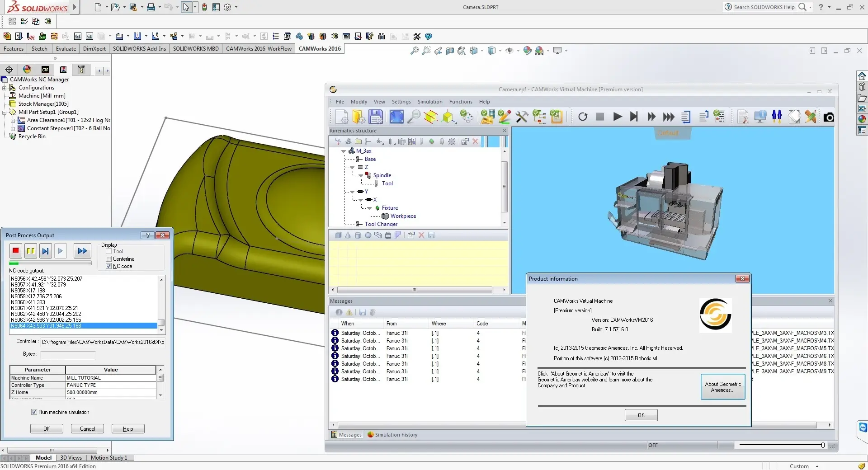
Task: Click the fit-to-view icon in the Virtual Machine toolbar
Action: 396,117
